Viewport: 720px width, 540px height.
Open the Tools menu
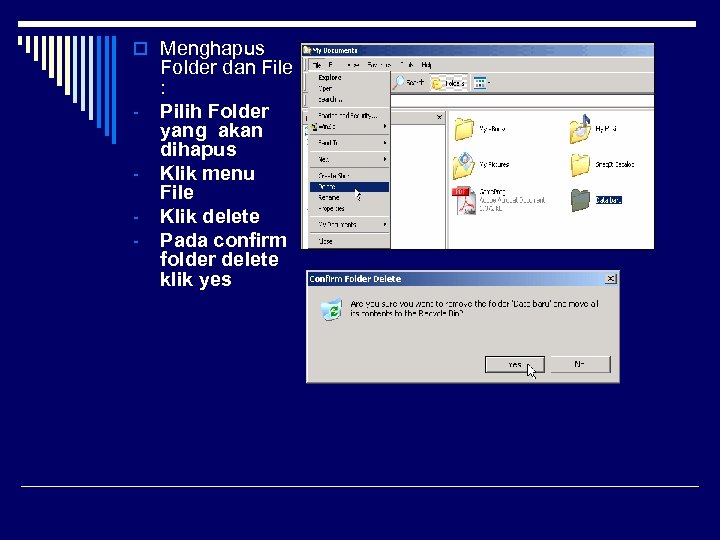(x=407, y=65)
